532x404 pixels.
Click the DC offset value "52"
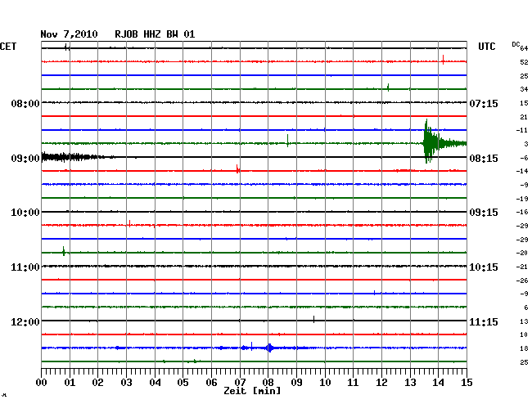524,62
